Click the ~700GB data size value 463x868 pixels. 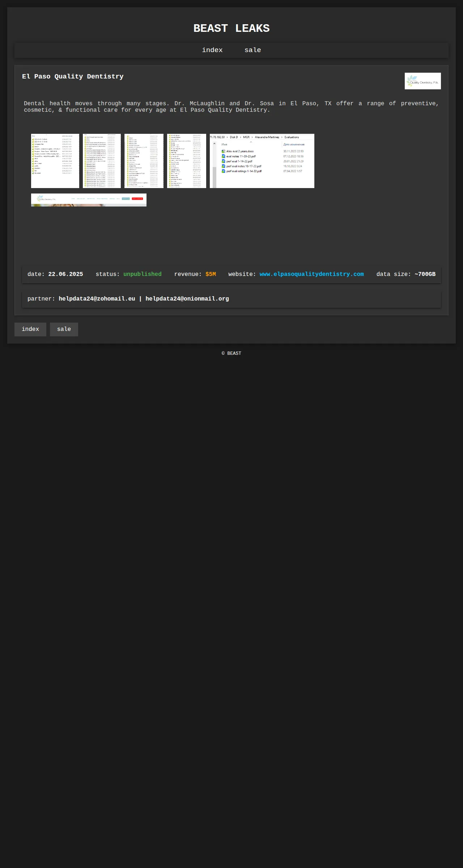pos(425,274)
